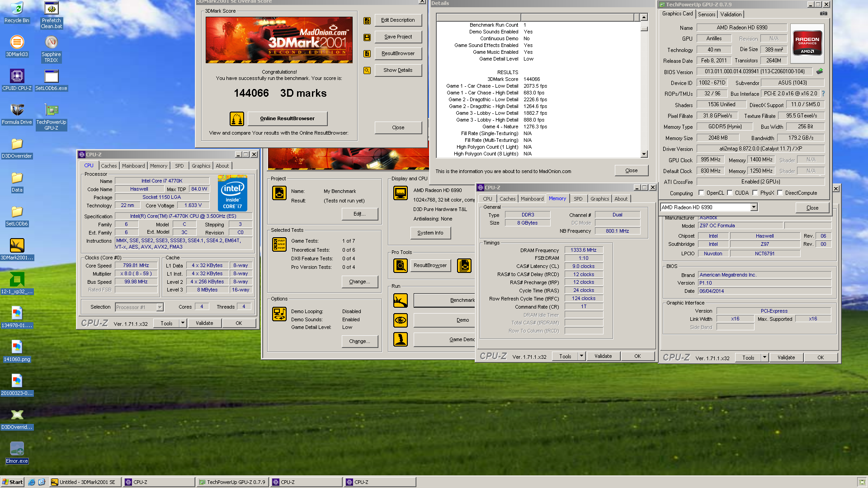Click the GPU-Z Name field AMD Radeon HD 6990
This screenshot has width=868, height=488.
point(742,28)
